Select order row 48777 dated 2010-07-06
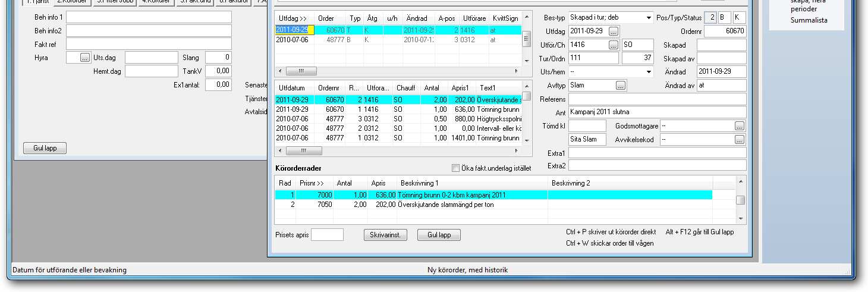 [398, 40]
